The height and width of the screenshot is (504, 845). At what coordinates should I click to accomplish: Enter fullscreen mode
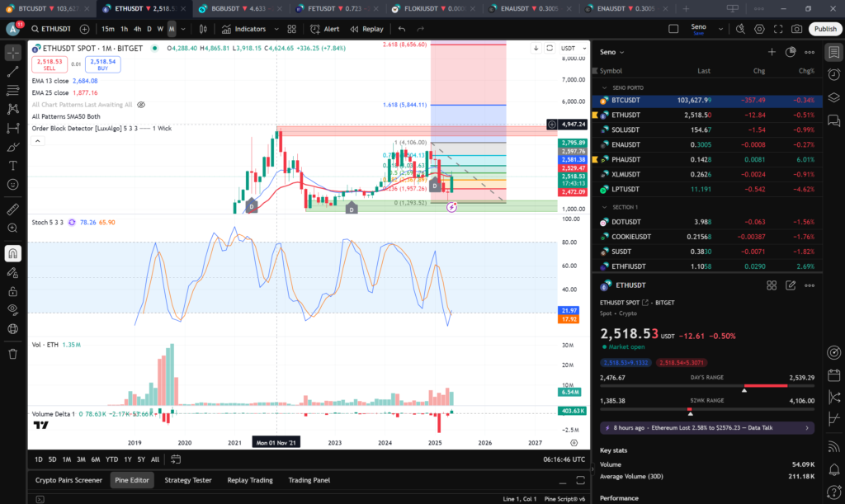coord(778,29)
